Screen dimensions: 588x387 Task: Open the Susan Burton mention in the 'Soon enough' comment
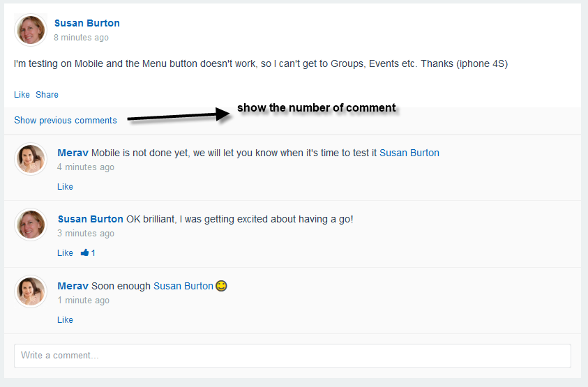pos(183,286)
